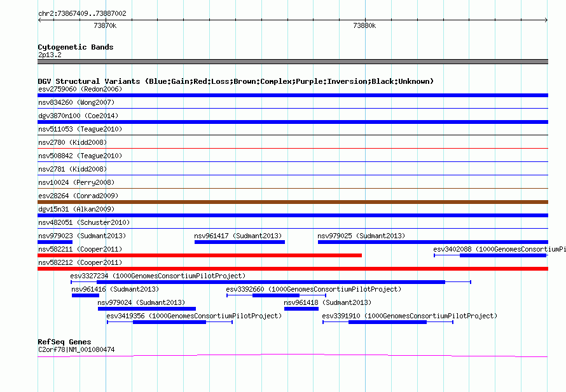Click the nsv582212 (Cooper2011) label
The image size is (566, 392).
click(x=80, y=262)
